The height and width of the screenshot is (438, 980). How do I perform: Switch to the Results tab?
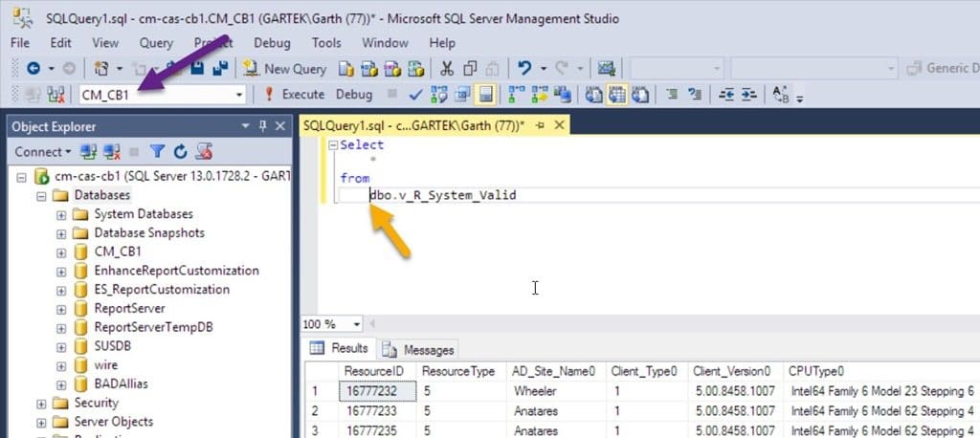[x=340, y=348]
